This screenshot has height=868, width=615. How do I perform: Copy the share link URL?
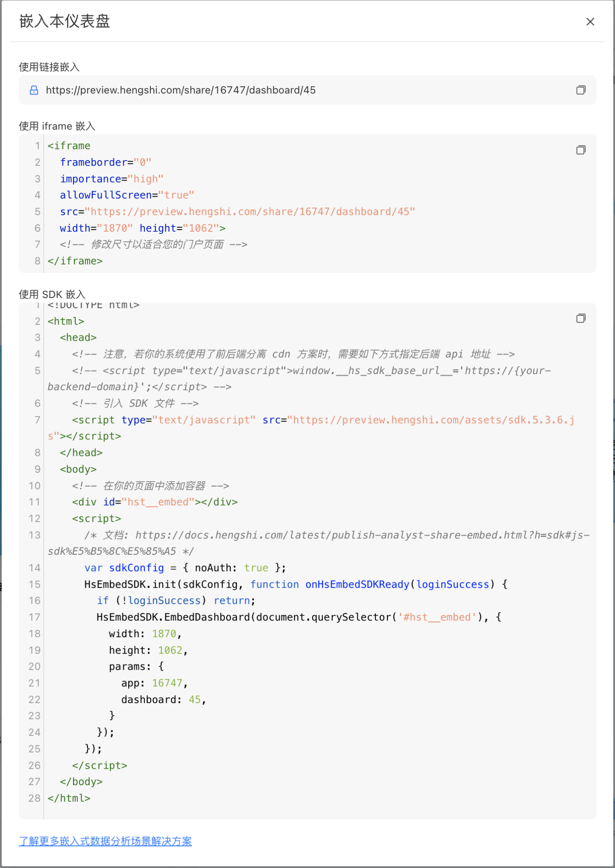point(581,90)
